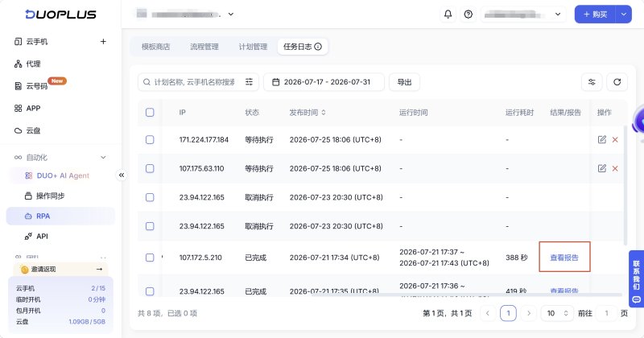Image resolution: width=644 pixels, height=338 pixels.
Task: Collapse the sidebar with double arrow
Action: pos(122,175)
